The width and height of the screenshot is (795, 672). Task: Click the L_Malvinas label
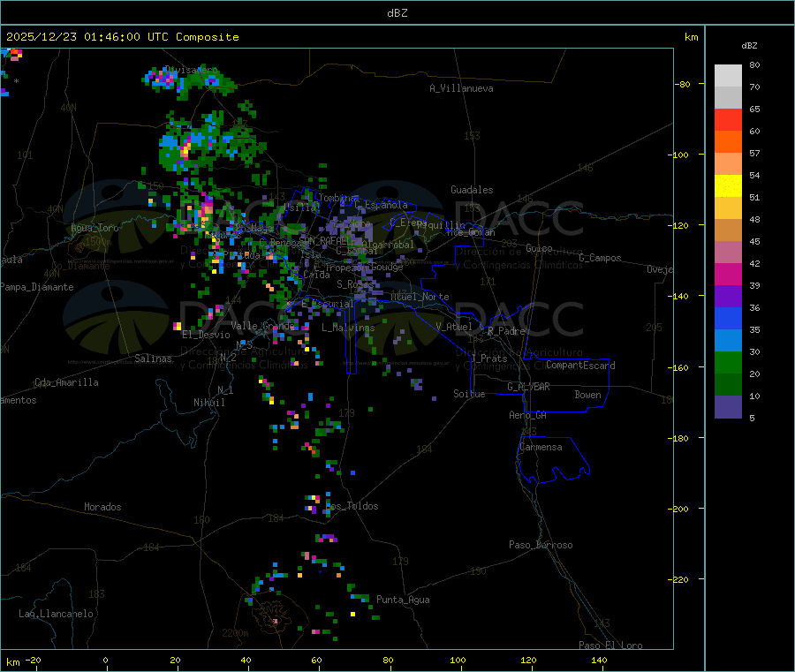348,328
